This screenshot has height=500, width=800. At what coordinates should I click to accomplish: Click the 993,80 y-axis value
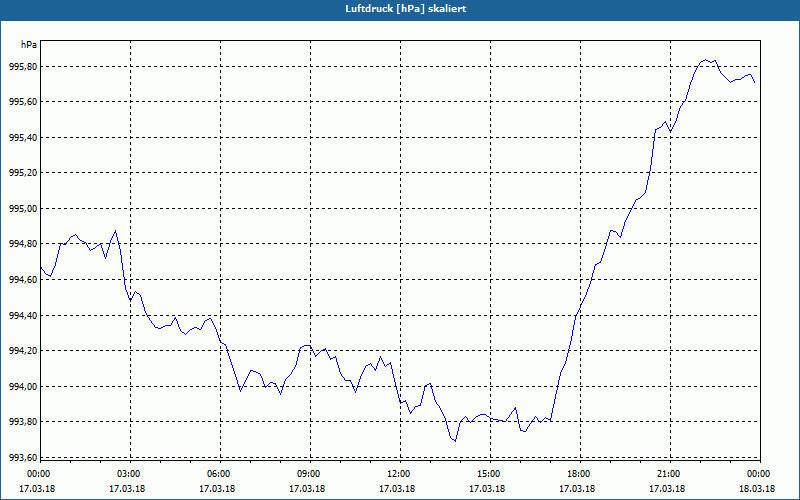click(23, 422)
